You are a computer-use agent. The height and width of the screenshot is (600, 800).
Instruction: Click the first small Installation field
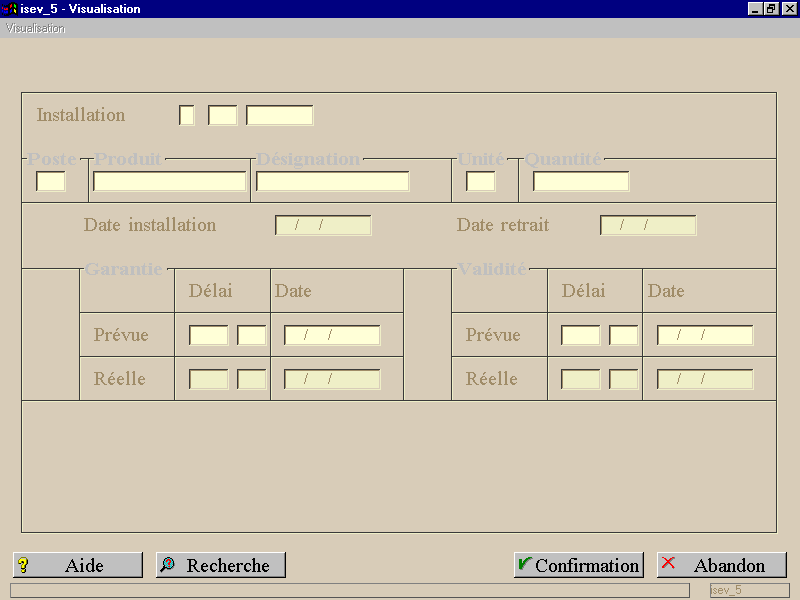click(x=187, y=115)
